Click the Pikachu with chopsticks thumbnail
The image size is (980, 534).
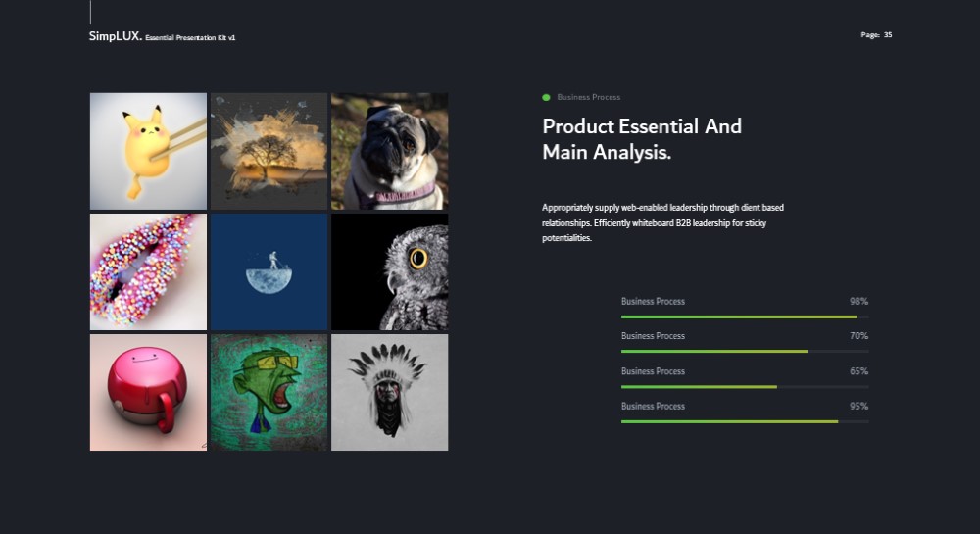[148, 151]
